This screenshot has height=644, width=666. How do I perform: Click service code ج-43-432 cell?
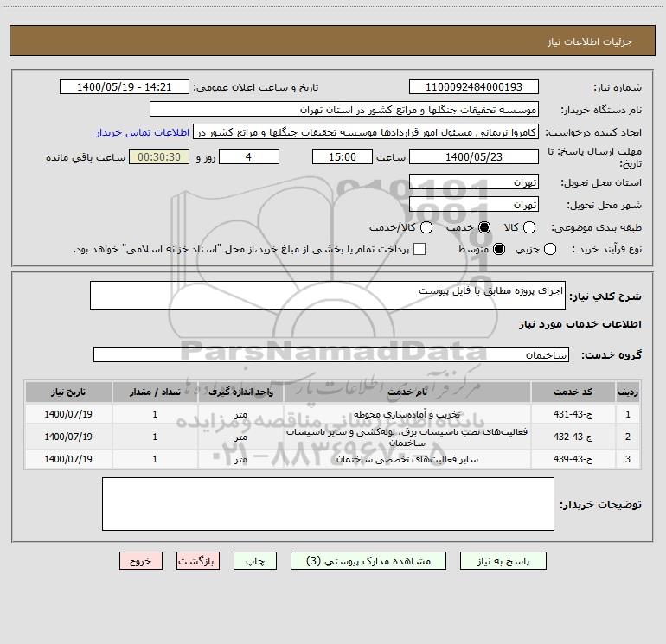coord(573,437)
